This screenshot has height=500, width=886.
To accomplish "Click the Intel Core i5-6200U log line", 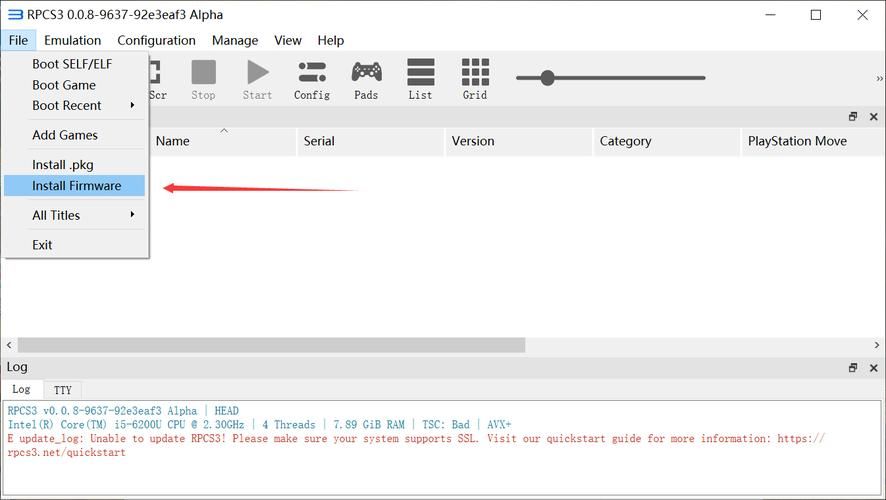I will (259, 424).
